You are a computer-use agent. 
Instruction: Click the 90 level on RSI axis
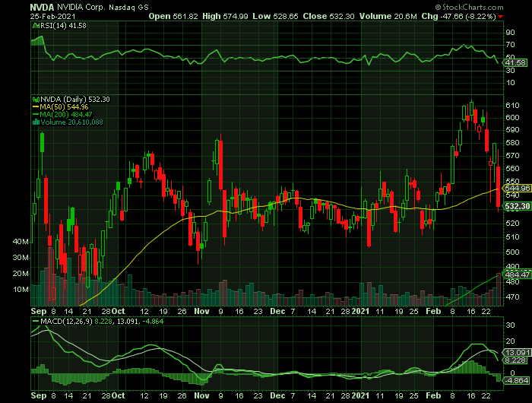pyautogui.click(x=510, y=33)
